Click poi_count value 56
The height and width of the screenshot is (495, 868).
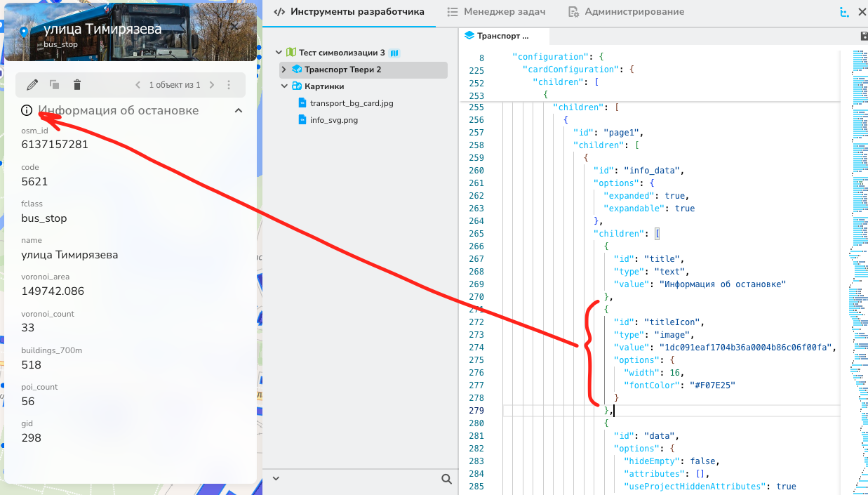(28, 402)
